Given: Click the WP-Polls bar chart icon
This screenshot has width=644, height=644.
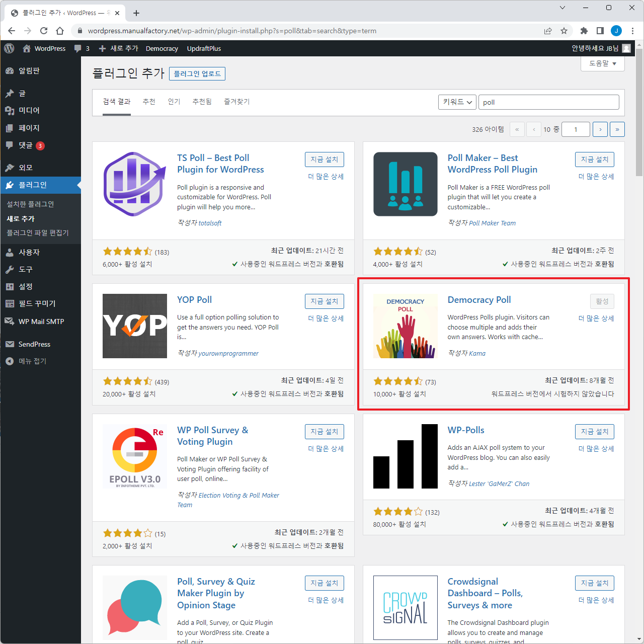Looking at the screenshot, I should click(x=406, y=456).
